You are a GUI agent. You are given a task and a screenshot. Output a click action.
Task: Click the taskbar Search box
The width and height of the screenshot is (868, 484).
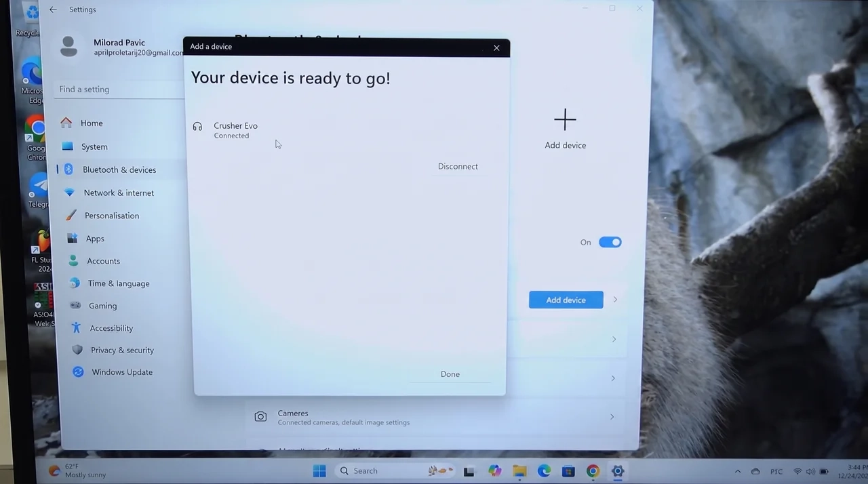coord(395,470)
